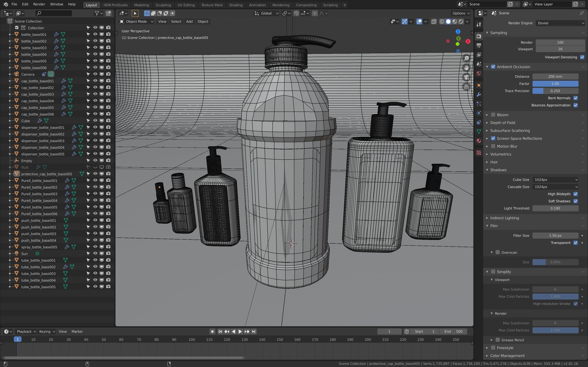Image resolution: width=588 pixels, height=367 pixels.
Task: Open the Object Mode dropdown
Action: 136,22
